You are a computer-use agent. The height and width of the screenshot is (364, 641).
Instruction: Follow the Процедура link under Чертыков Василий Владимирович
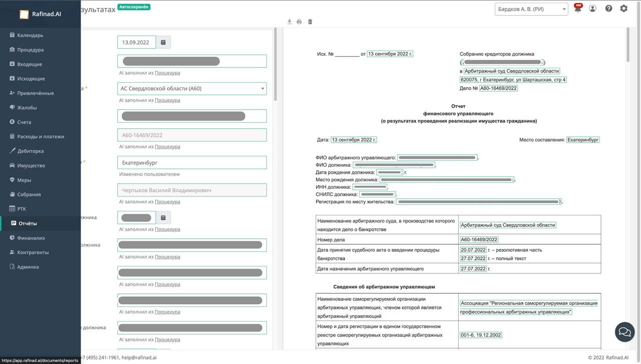[167, 202]
